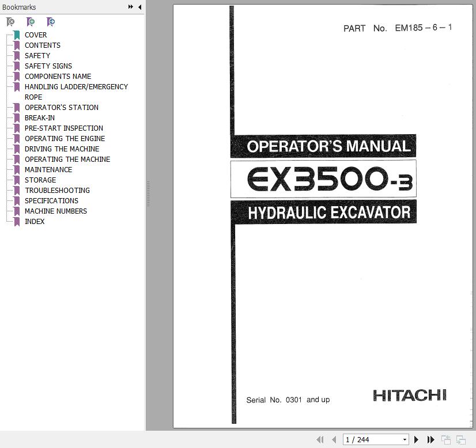Click the previous page arrow
The height and width of the screenshot is (448, 476).
pyautogui.click(x=334, y=439)
